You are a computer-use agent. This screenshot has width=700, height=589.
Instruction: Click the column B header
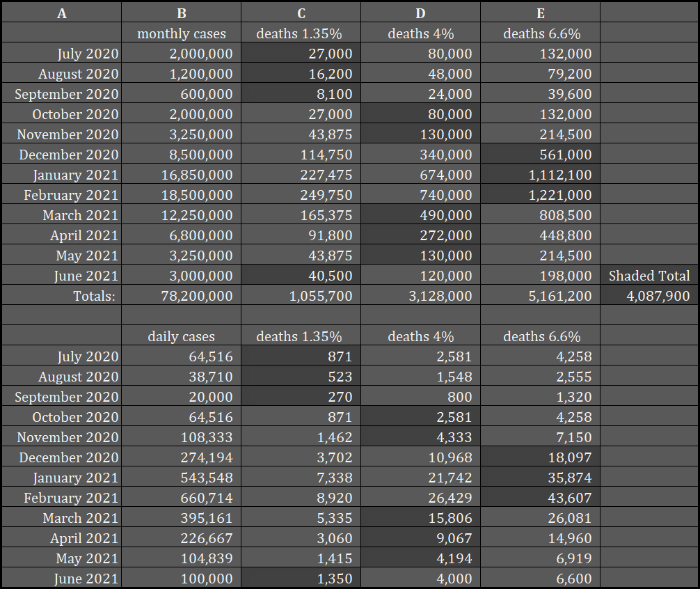click(x=182, y=13)
